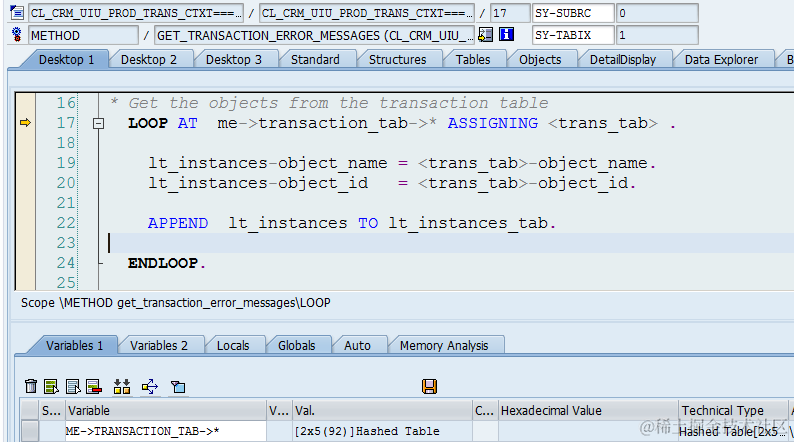The height and width of the screenshot is (442, 794).
Task: Switch to the Desktop 2 tab
Action: pyautogui.click(x=149, y=60)
